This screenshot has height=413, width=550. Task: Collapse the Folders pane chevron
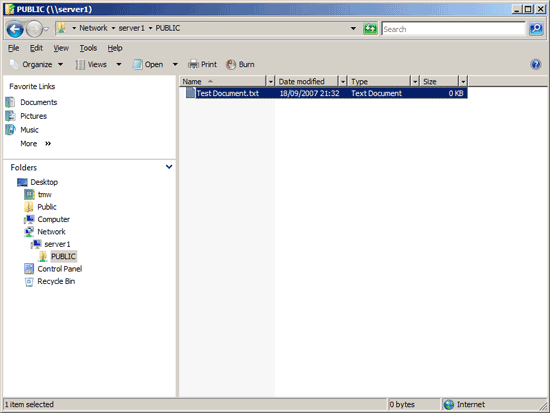169,167
